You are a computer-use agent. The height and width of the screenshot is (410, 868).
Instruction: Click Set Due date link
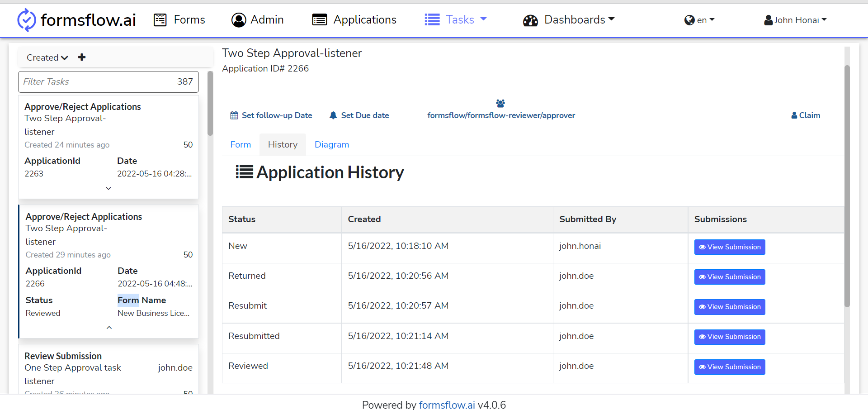[x=359, y=115]
